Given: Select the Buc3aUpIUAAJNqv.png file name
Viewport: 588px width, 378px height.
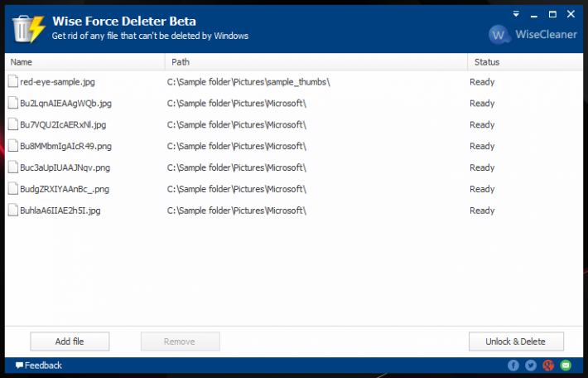Looking at the screenshot, I should tap(65, 167).
